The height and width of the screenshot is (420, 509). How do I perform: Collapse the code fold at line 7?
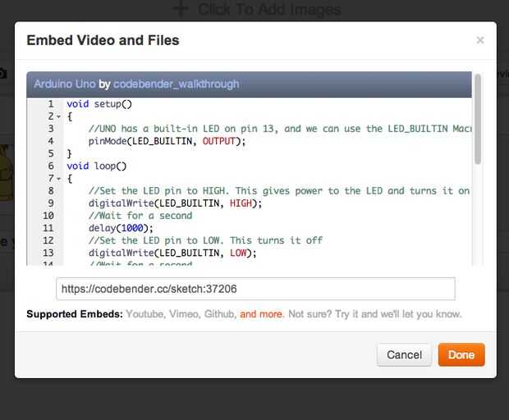click(59, 178)
